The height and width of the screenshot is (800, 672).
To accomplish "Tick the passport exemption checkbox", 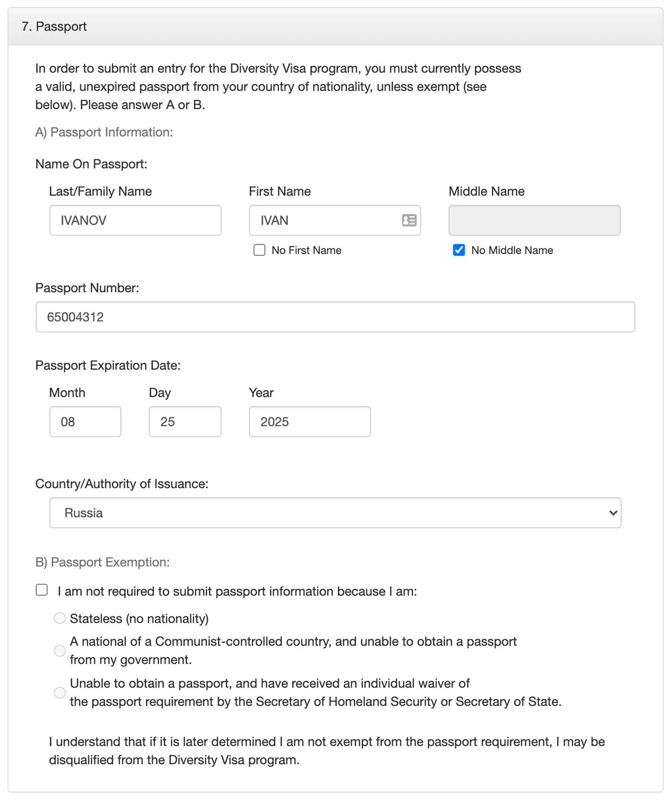I will (x=42, y=590).
